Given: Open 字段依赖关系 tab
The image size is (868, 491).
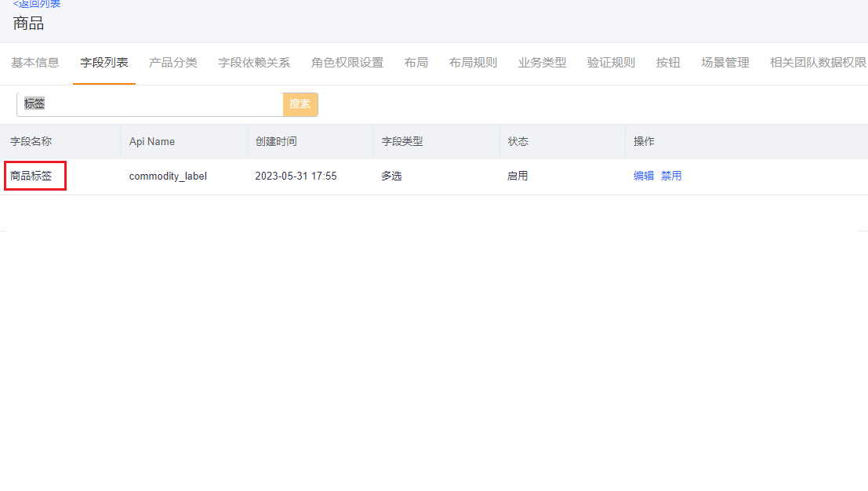Looking at the screenshot, I should click(254, 63).
